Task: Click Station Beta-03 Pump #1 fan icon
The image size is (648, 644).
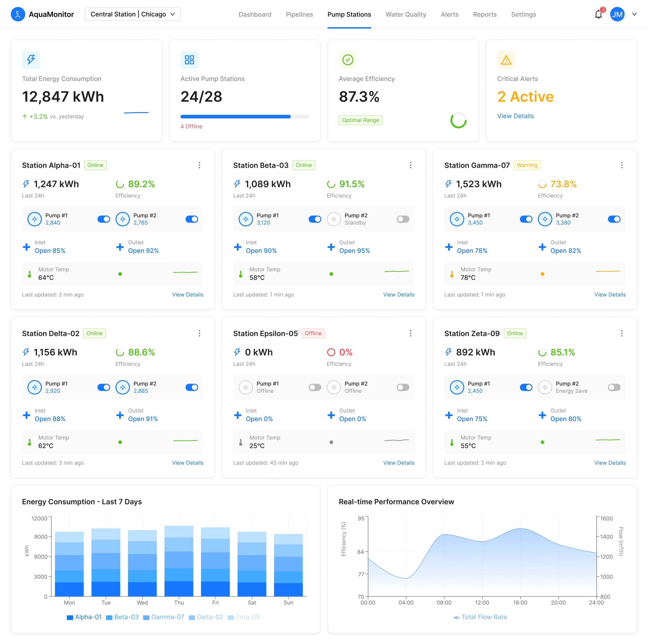Action: [x=245, y=219]
